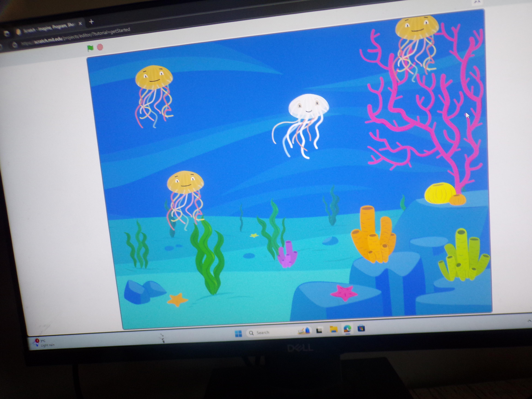Click the green flag to start
This screenshot has height=399, width=532.
pyautogui.click(x=90, y=48)
